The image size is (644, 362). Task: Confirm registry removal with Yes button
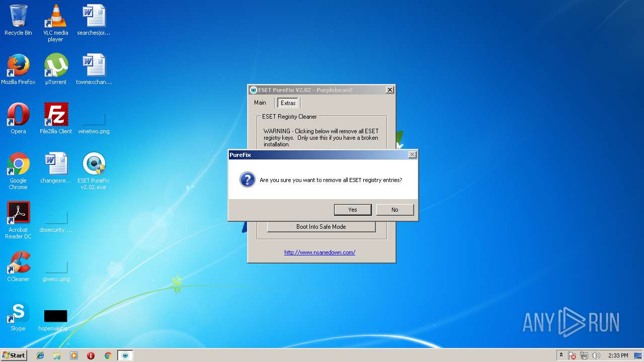pos(353,210)
